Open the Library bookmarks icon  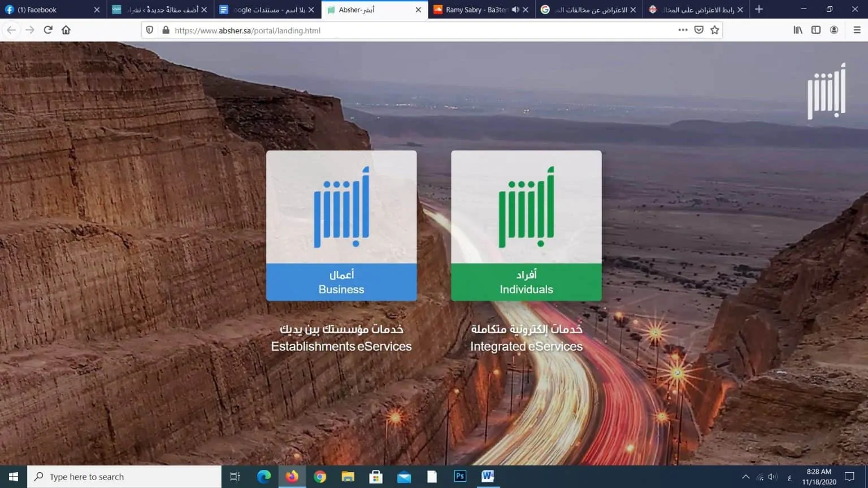[798, 30]
